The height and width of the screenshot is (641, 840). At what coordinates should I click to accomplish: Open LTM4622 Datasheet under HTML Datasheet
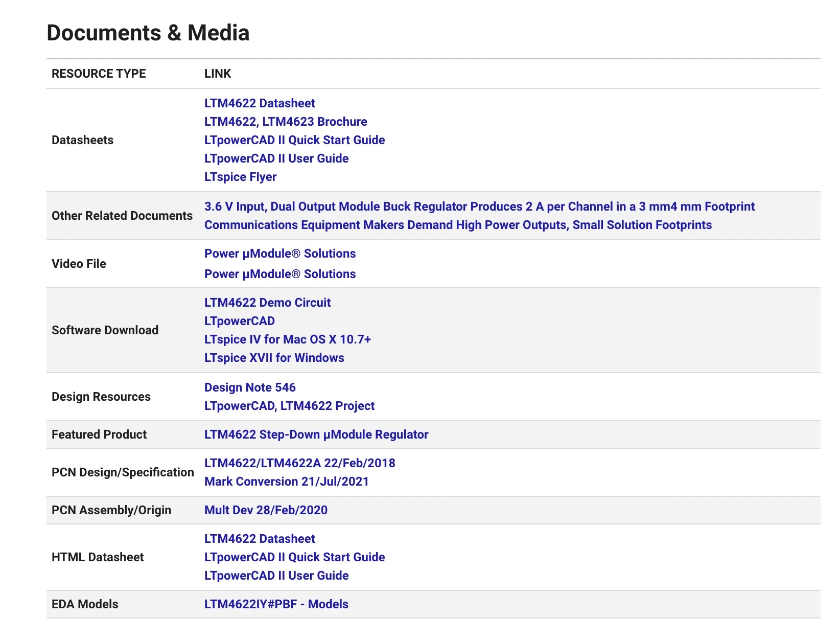tap(260, 539)
